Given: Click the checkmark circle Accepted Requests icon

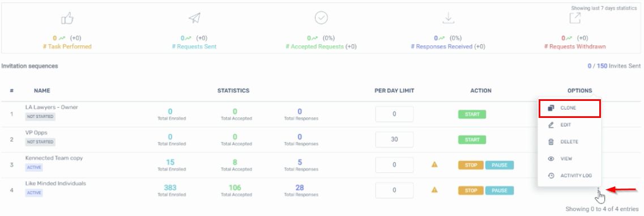Looking at the screenshot, I should pos(321,18).
